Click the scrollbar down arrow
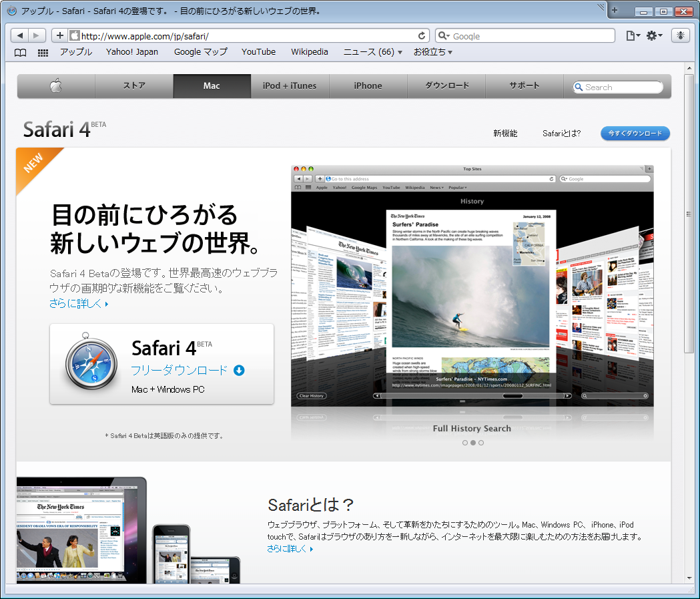 pyautogui.click(x=689, y=578)
